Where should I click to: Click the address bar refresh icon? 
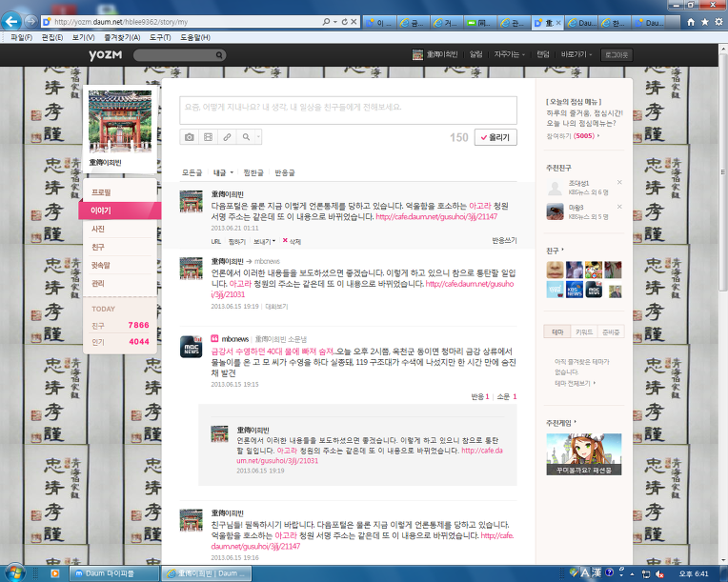click(x=345, y=21)
